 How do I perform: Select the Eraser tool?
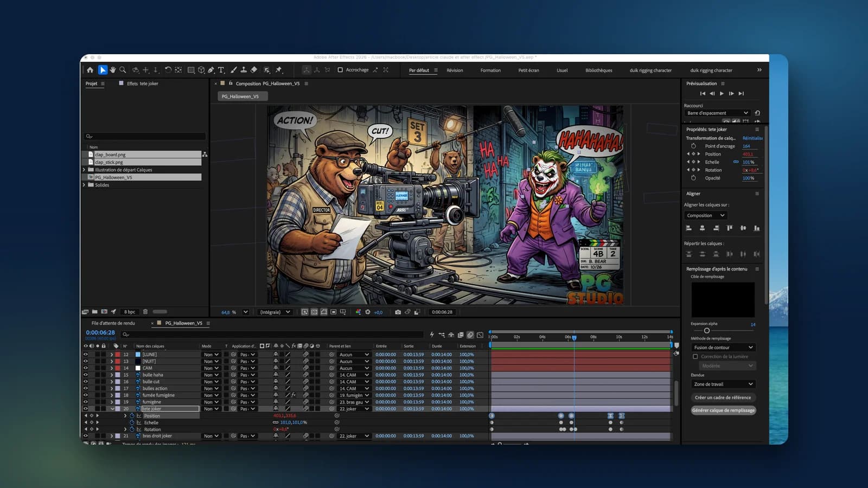coord(253,70)
